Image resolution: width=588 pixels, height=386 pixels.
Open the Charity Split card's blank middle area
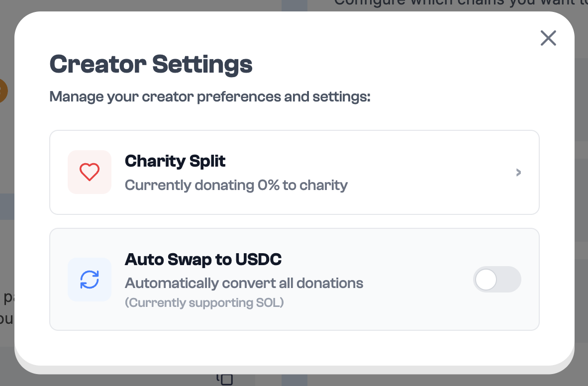click(428, 173)
